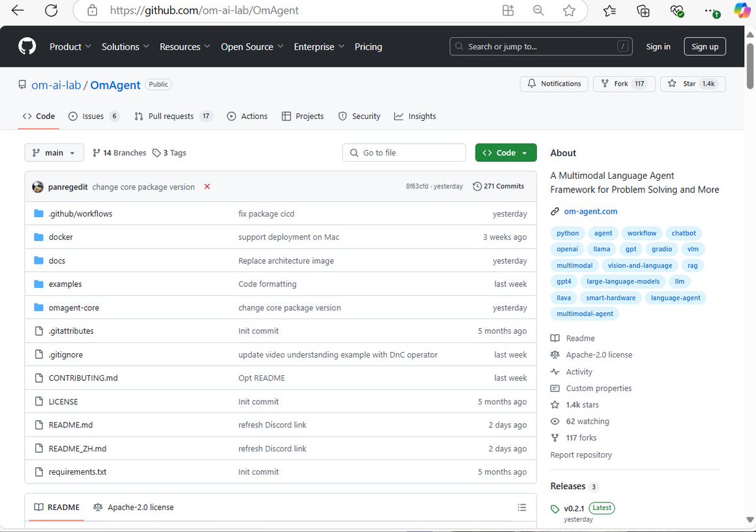The width and height of the screenshot is (756, 532).
Task: Switch to the Issues tab
Action: pos(93,116)
